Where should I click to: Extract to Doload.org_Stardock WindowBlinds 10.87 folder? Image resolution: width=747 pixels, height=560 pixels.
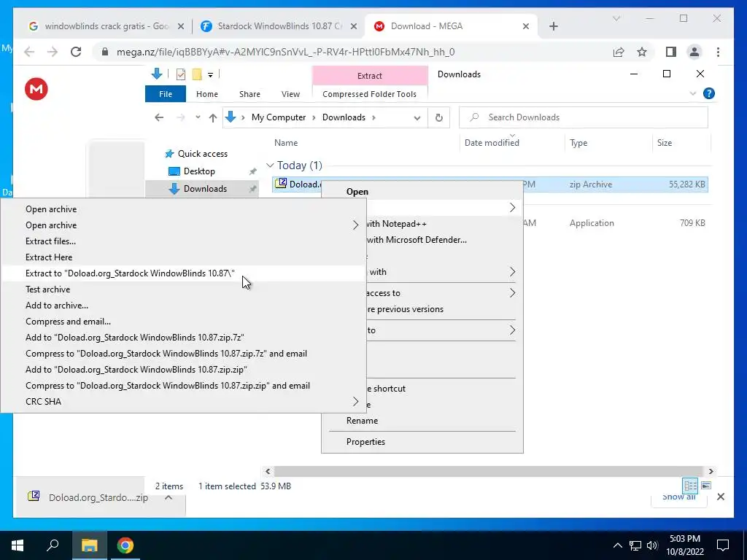point(183,273)
